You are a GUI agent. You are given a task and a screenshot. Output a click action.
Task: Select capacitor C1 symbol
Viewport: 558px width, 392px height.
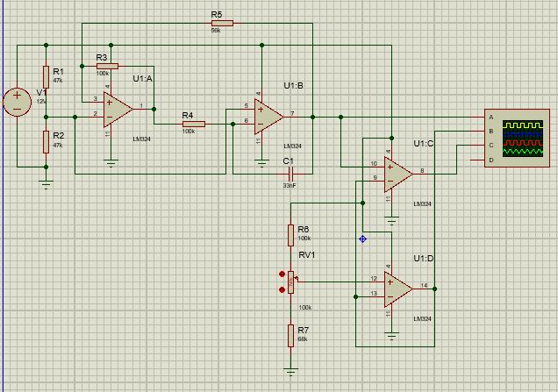(290, 174)
